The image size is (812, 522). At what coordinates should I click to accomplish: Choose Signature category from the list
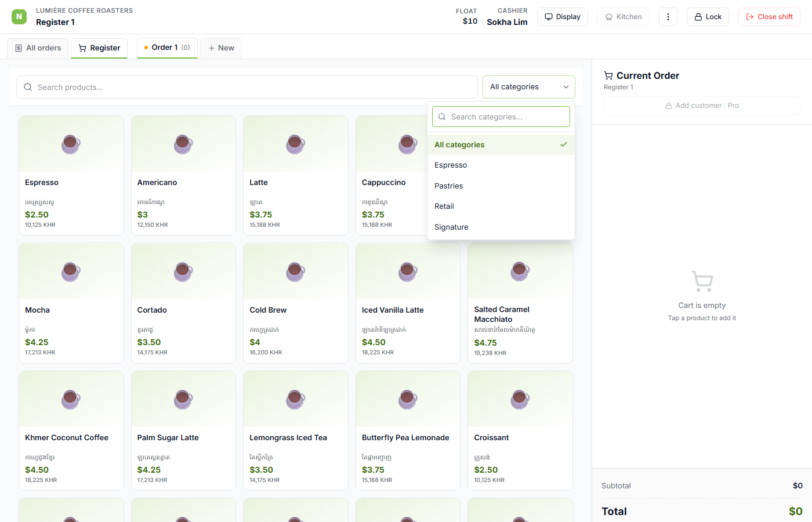click(501, 227)
